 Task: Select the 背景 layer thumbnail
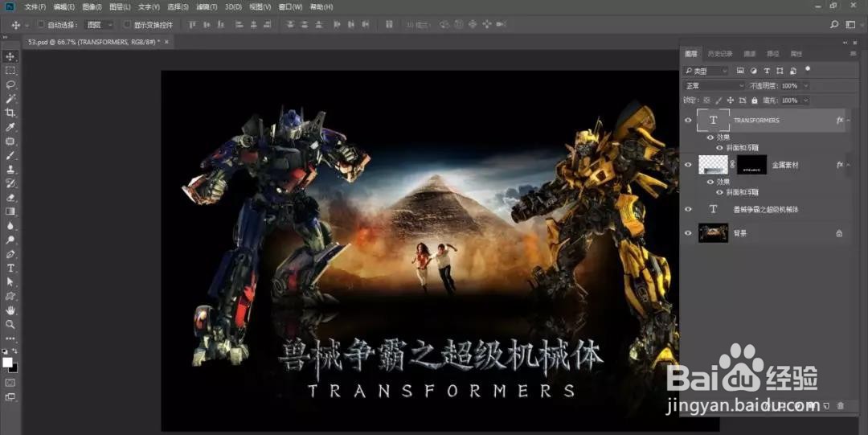[x=713, y=233]
